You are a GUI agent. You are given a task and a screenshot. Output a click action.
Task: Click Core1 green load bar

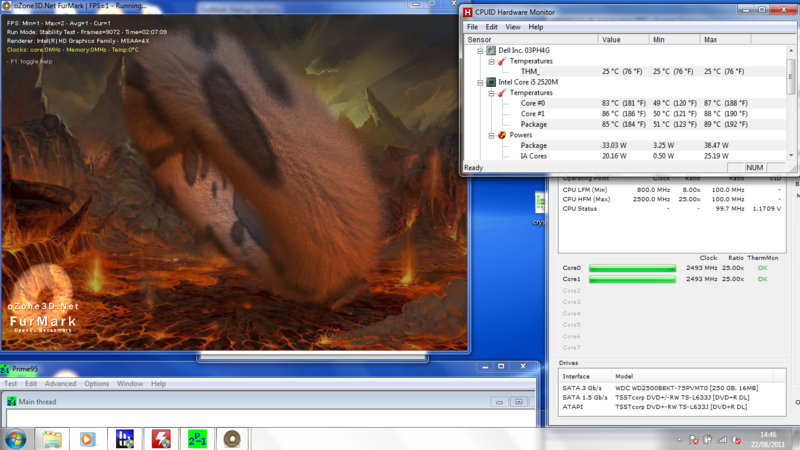tap(632, 280)
